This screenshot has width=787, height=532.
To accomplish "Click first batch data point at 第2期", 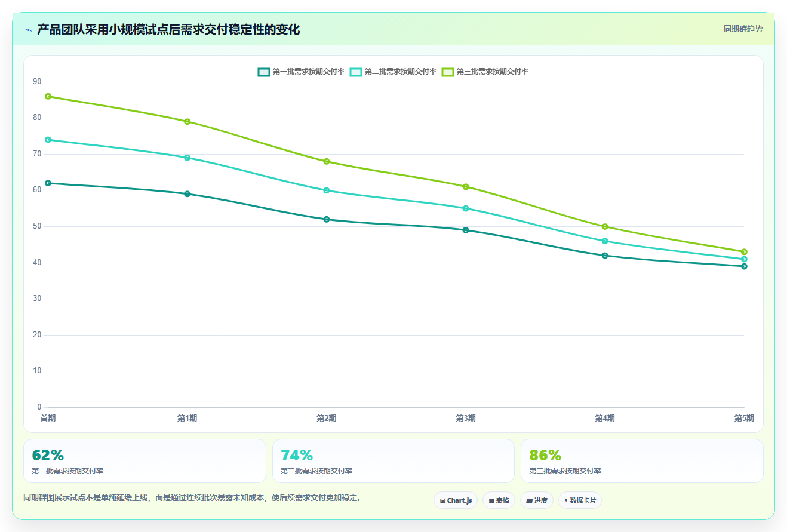I will pyautogui.click(x=327, y=219).
